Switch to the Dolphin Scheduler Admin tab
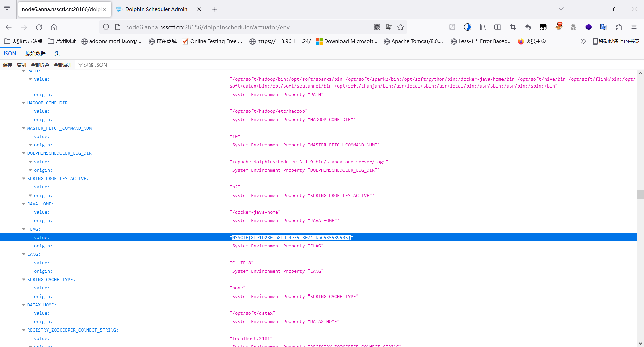644x347 pixels. pos(156,9)
